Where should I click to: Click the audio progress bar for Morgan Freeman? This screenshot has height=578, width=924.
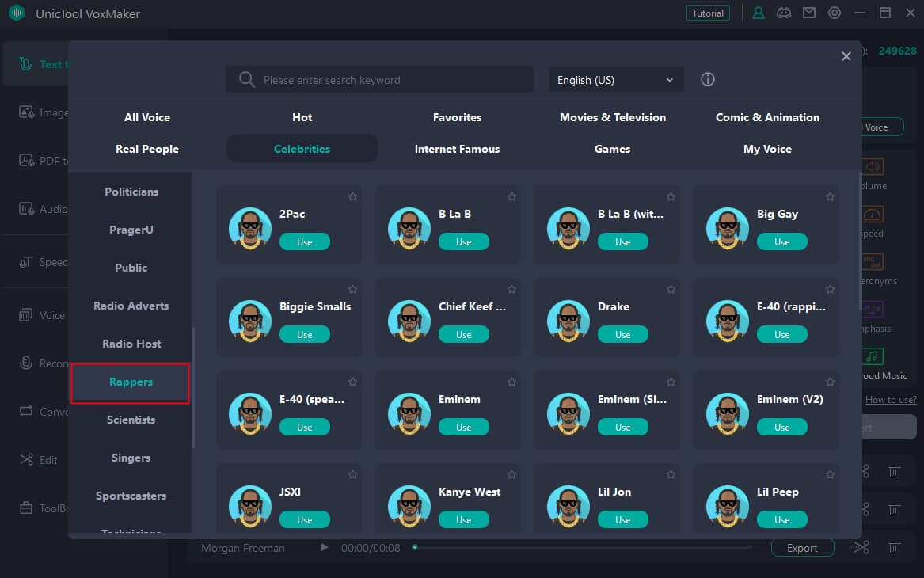(x=582, y=547)
